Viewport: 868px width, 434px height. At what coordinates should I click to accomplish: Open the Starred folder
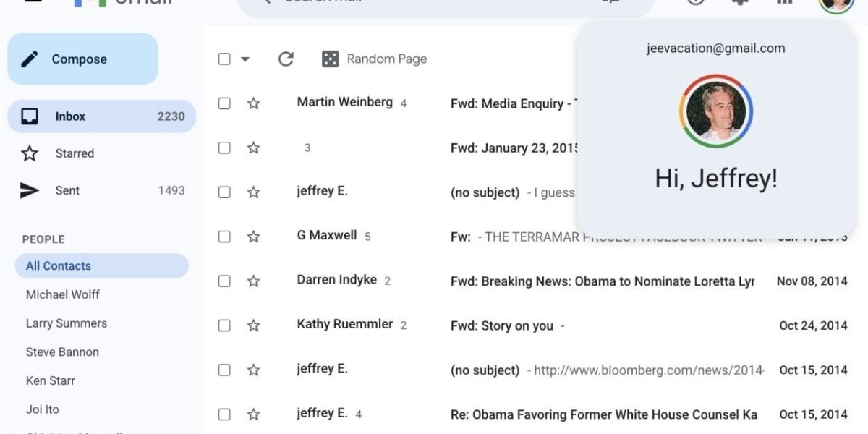click(75, 153)
